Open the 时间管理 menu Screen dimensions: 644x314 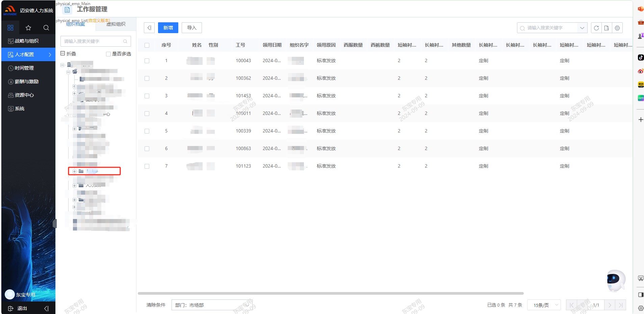(x=24, y=68)
